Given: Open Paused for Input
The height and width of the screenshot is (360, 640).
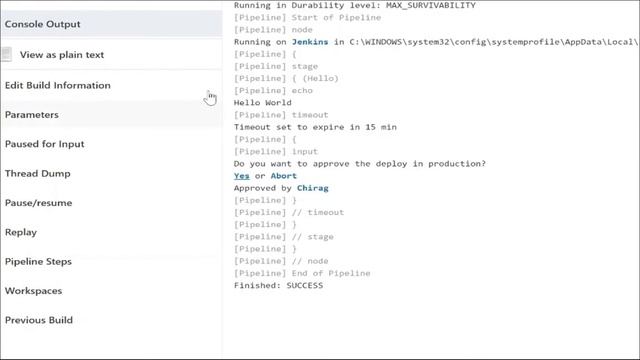Looking at the screenshot, I should (44, 144).
